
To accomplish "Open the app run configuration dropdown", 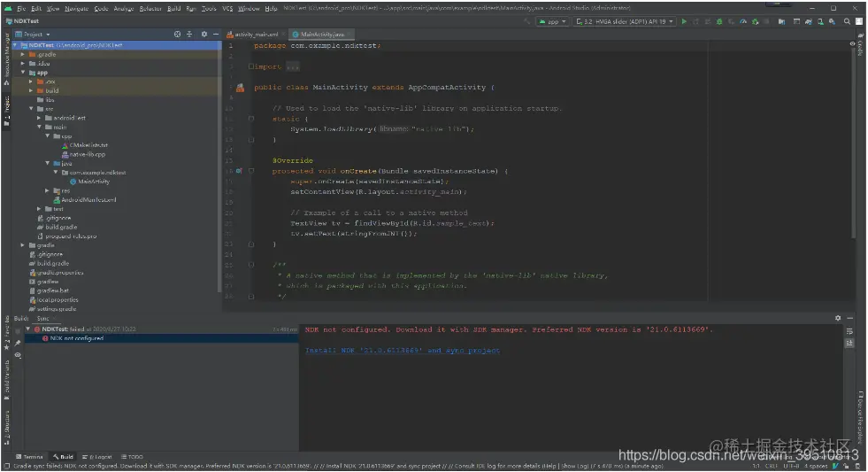I will pyautogui.click(x=552, y=21).
